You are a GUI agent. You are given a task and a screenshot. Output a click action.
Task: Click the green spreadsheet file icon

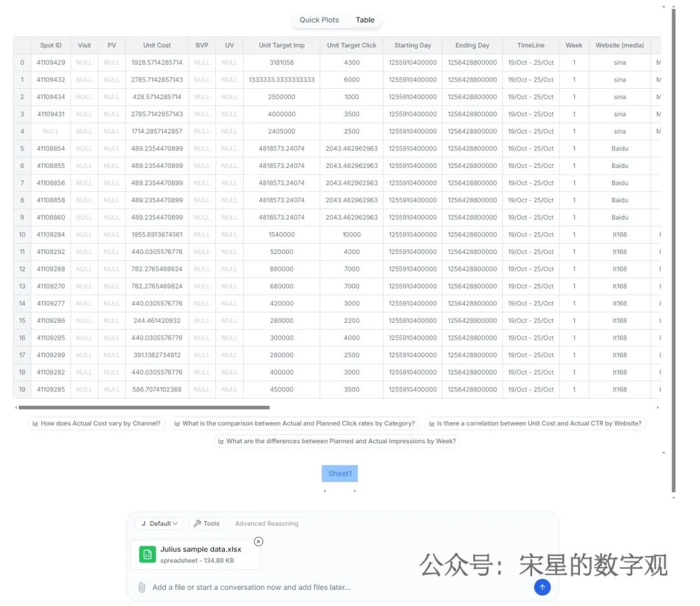(147, 554)
